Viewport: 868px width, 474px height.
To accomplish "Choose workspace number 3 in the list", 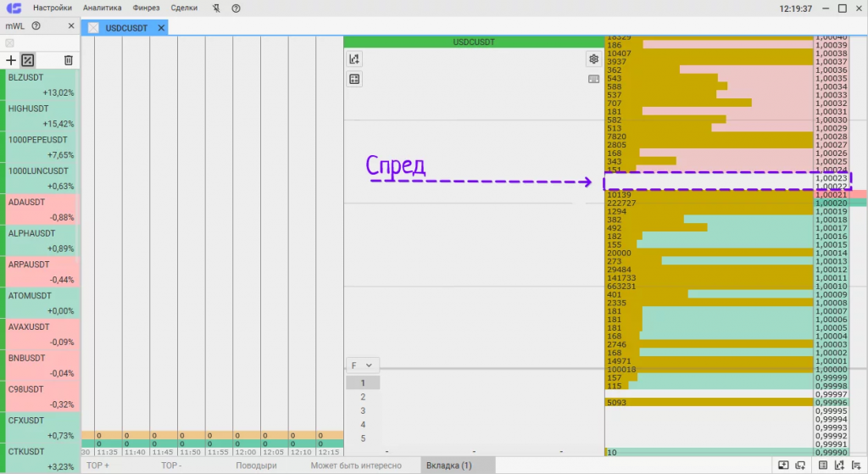I will 363,411.
